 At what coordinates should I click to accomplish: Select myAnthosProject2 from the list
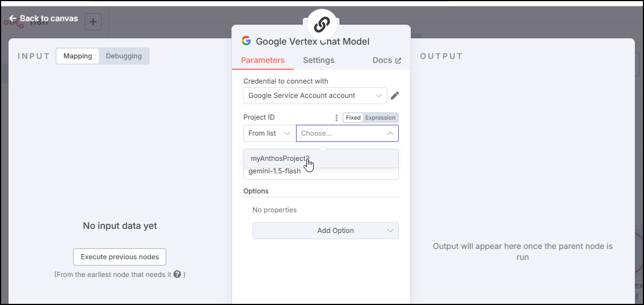point(321,159)
